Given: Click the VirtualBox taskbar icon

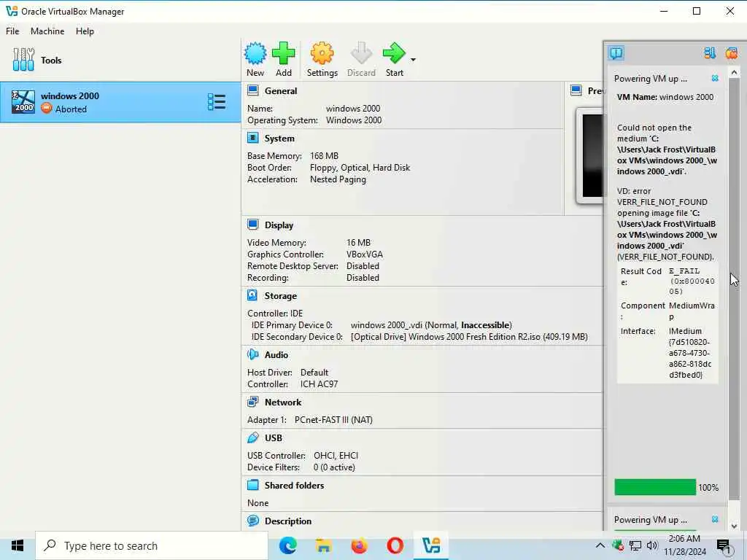Looking at the screenshot, I should (x=430, y=545).
